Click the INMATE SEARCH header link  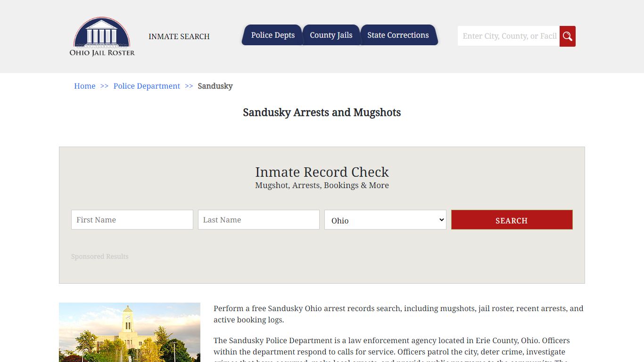(x=179, y=36)
